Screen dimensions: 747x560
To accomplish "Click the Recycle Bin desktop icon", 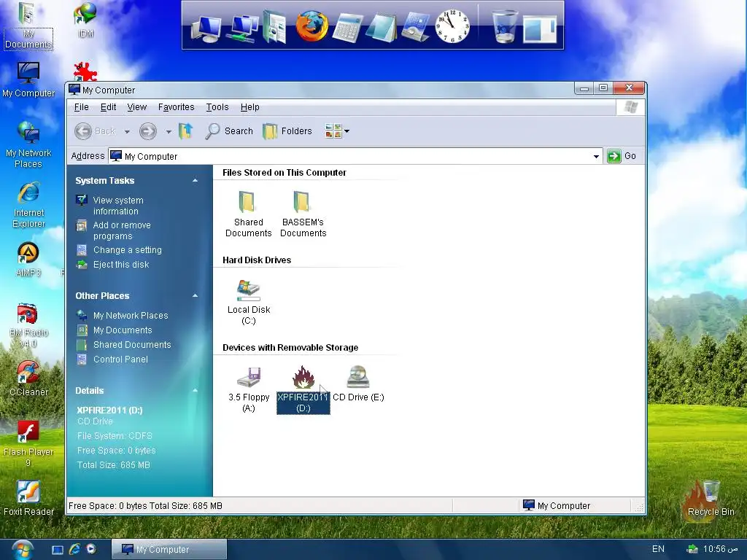I will pos(711,498).
